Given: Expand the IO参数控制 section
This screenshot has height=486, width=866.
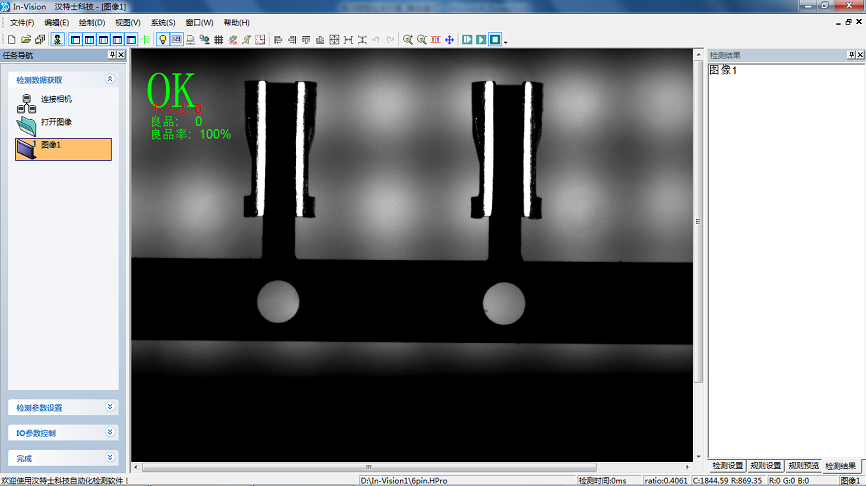Looking at the screenshot, I should pyautogui.click(x=110, y=433).
